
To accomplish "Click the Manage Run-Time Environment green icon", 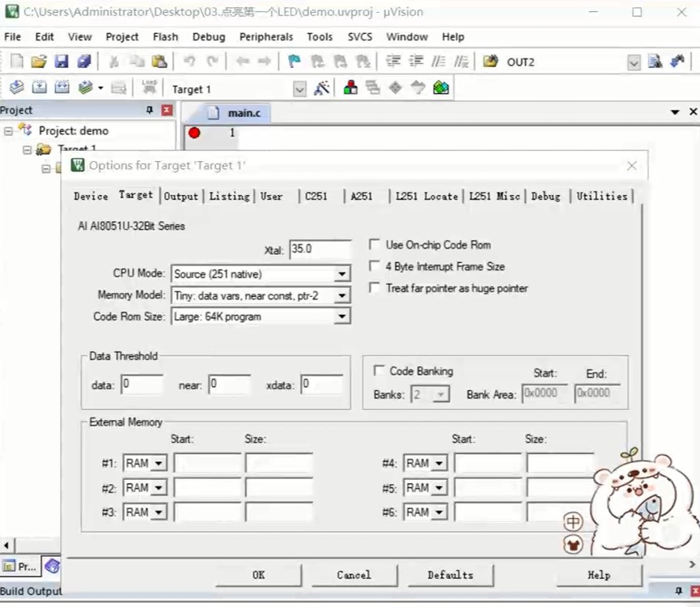I will tap(440, 87).
